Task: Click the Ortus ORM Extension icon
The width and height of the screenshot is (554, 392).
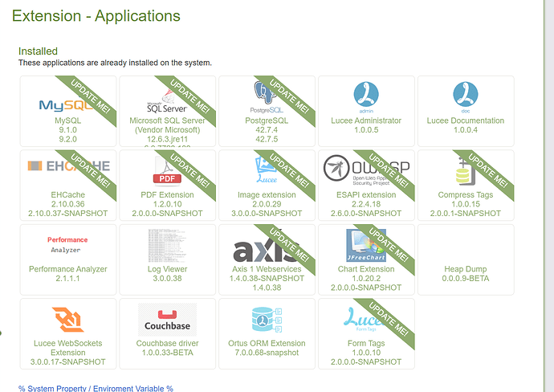Action: click(267, 319)
